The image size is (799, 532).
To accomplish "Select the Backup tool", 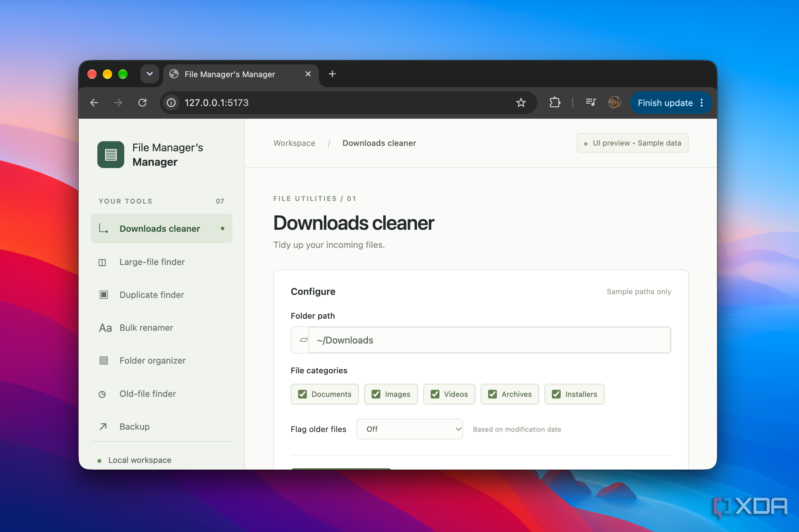I will pyautogui.click(x=161, y=426).
